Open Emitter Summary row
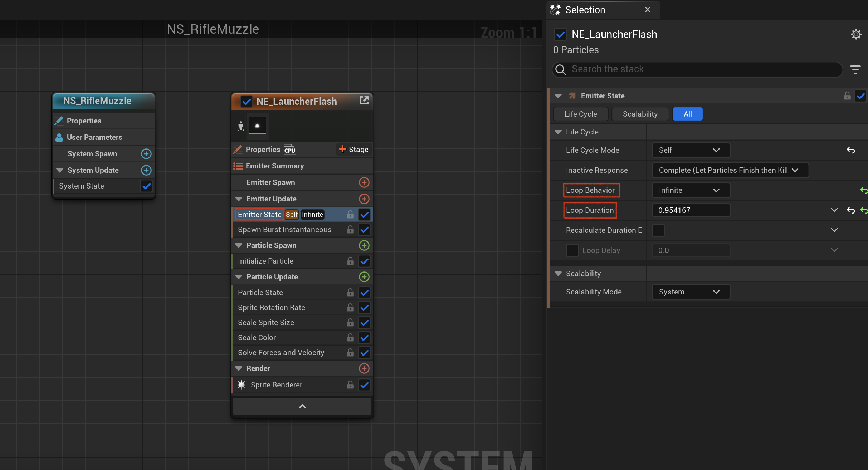The width and height of the screenshot is (868, 470). point(302,166)
